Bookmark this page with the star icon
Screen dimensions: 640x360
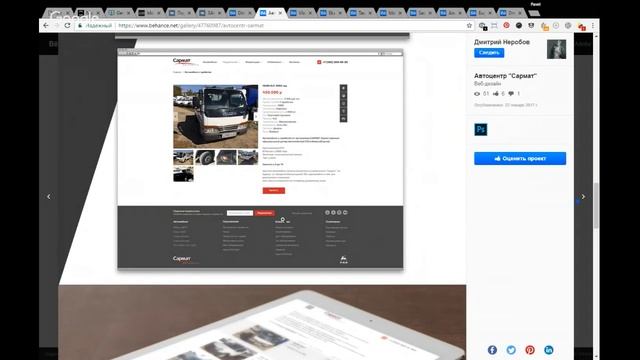click(x=469, y=25)
